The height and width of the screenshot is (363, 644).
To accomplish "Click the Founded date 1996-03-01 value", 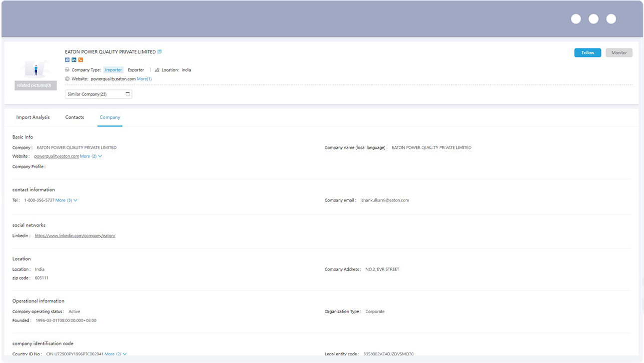I will tap(66, 320).
